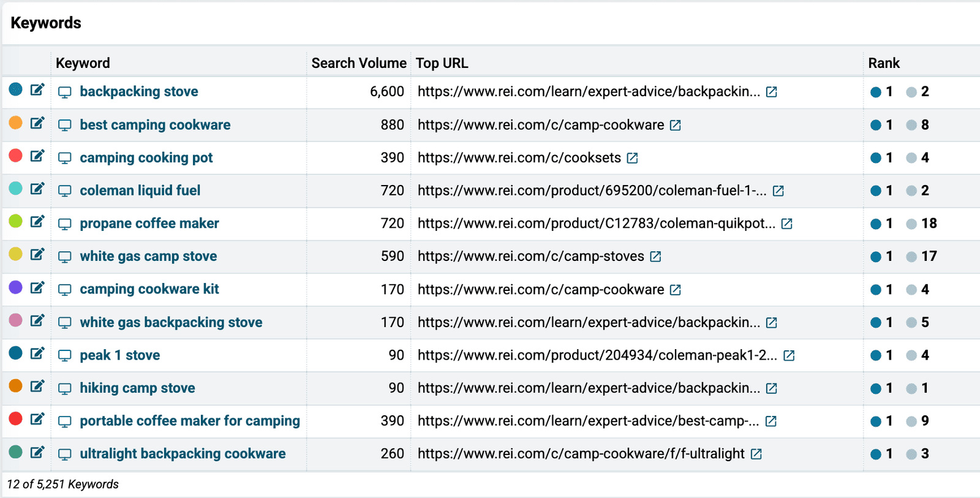Viewport: 980px width, 498px height.
Task: Open external link icon for best-camp URL
Action: click(771, 421)
